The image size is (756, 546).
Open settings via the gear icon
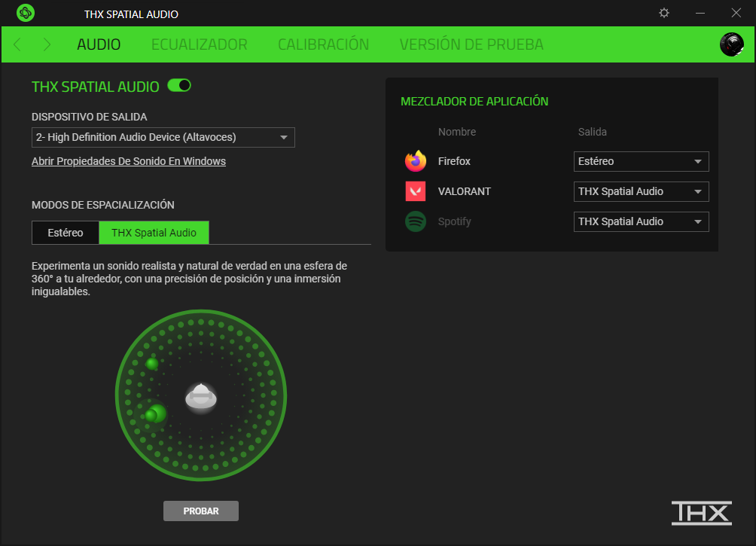click(x=664, y=13)
